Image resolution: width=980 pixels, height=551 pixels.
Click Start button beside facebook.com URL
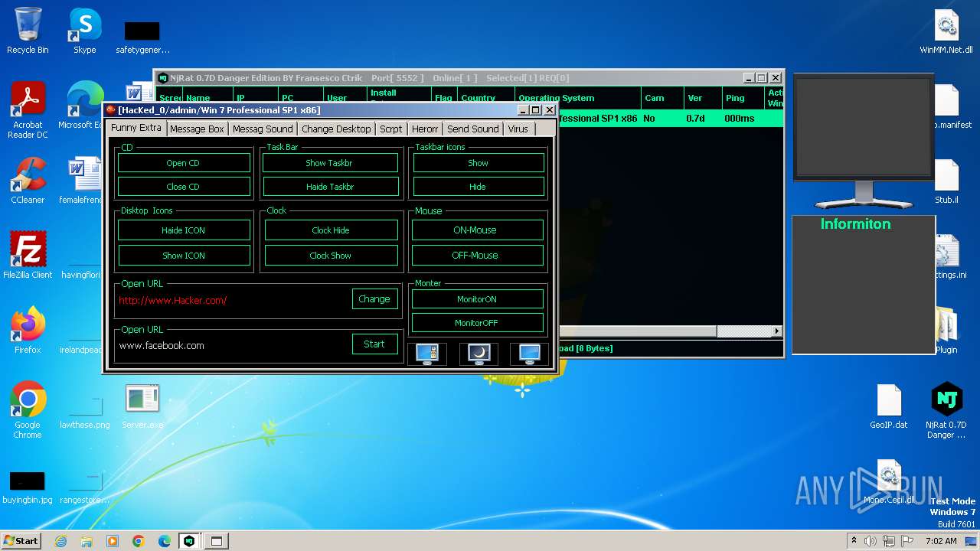[x=374, y=344]
